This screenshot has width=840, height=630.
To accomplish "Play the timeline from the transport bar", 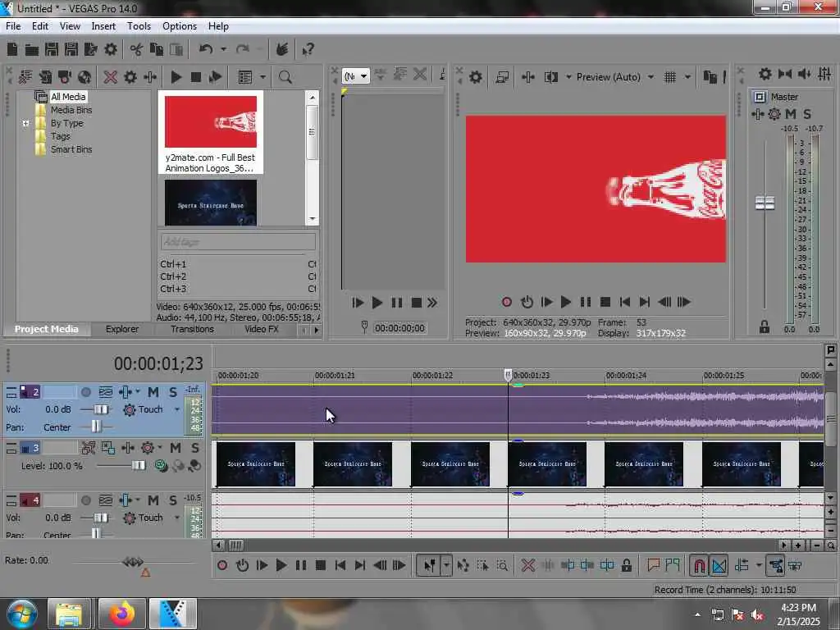I will pos(281,565).
